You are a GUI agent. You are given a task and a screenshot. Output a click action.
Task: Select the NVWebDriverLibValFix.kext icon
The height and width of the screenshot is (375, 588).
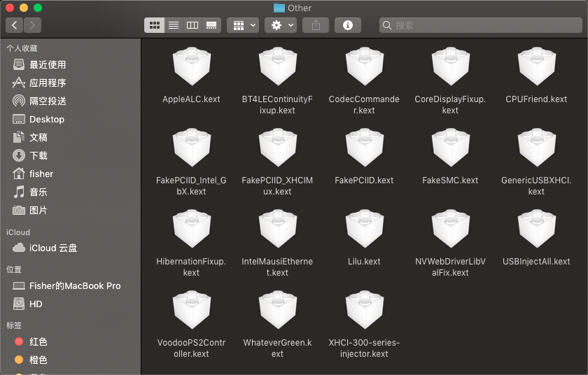point(450,229)
